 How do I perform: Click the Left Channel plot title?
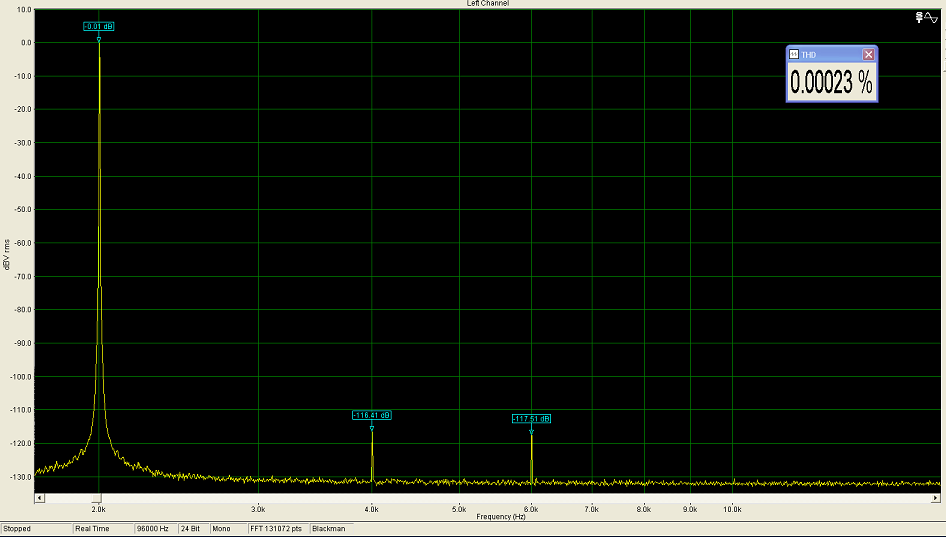[x=487, y=4]
